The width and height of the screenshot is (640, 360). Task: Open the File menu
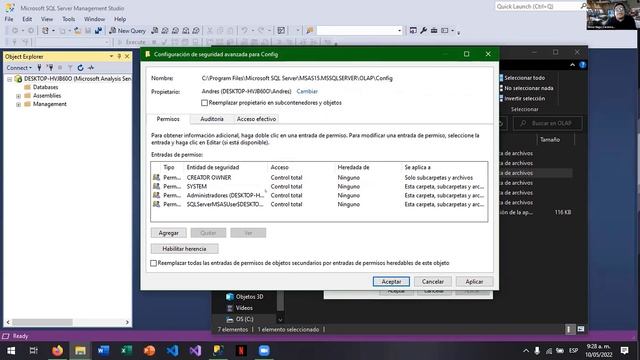(x=9, y=19)
